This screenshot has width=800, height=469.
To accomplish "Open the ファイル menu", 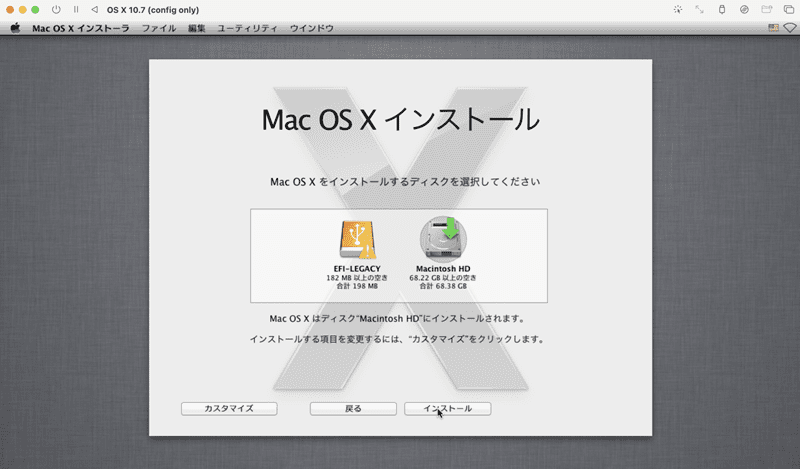I will point(159,29).
